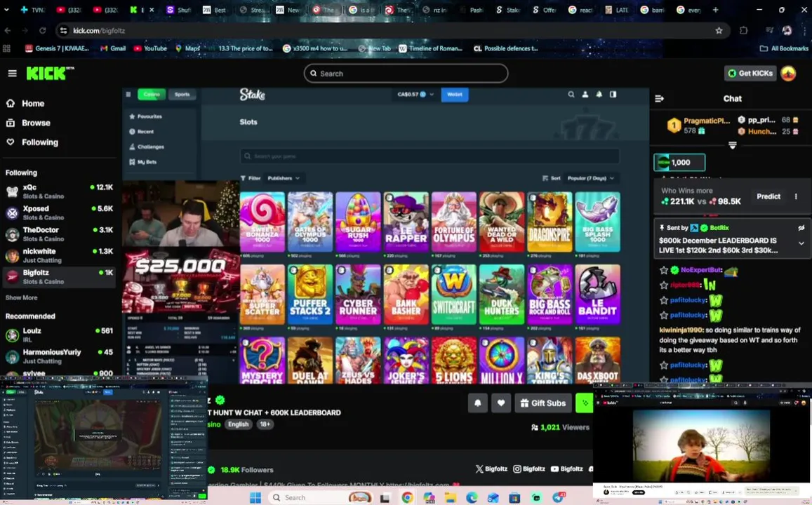Image resolution: width=812 pixels, height=505 pixels.
Task: Open the browser extensions puzzle icon
Action: [744, 31]
